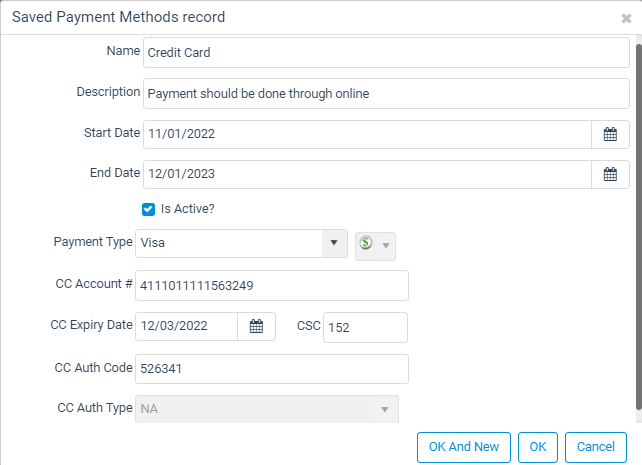Click the Name field containing Credit Card
Viewport: 642px width, 465px height.
tap(385, 52)
